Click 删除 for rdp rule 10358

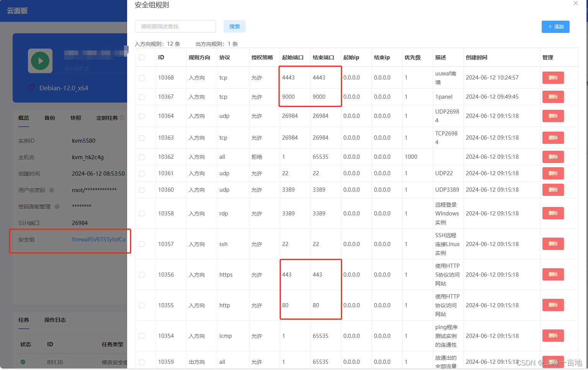point(553,213)
